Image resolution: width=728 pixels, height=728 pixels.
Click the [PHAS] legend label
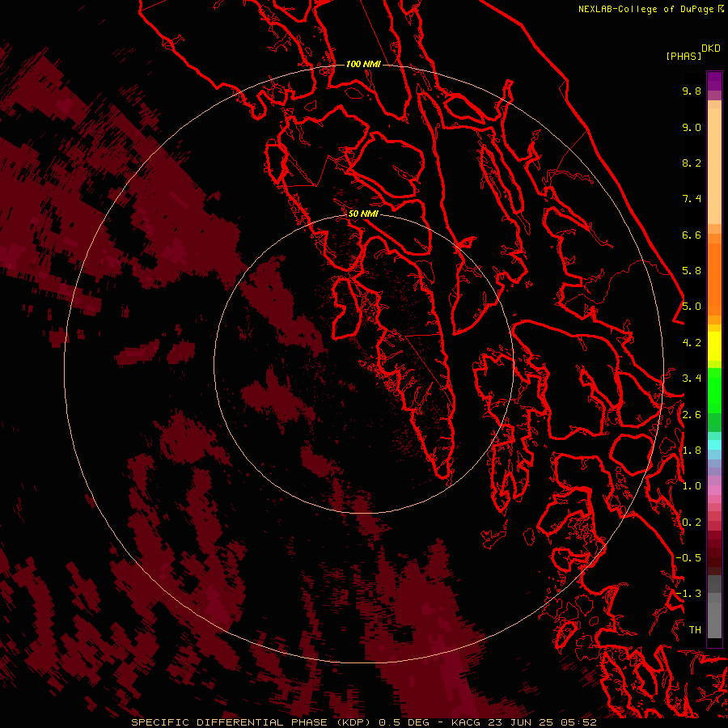(684, 56)
